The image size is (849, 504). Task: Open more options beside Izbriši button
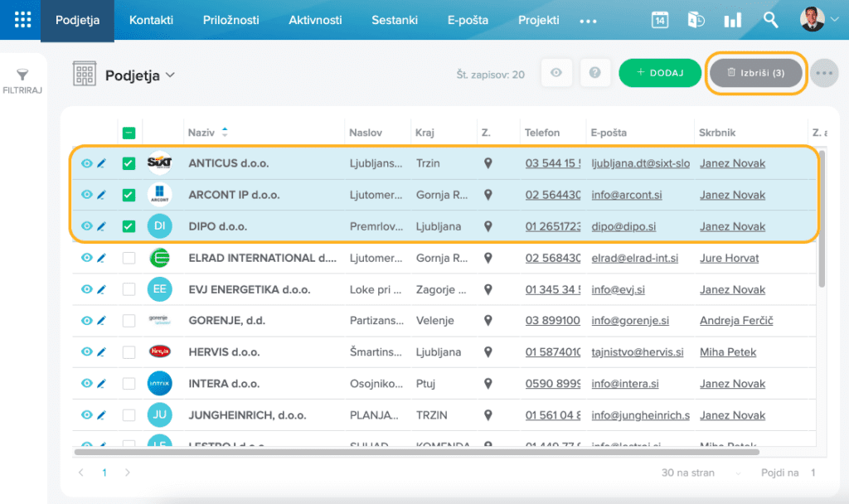tap(824, 73)
